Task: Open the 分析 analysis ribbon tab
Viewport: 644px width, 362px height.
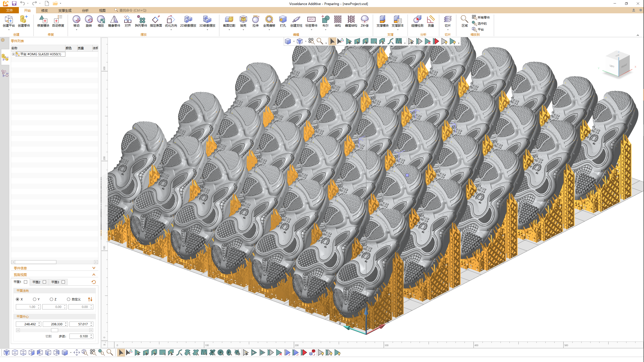Action: (85, 10)
